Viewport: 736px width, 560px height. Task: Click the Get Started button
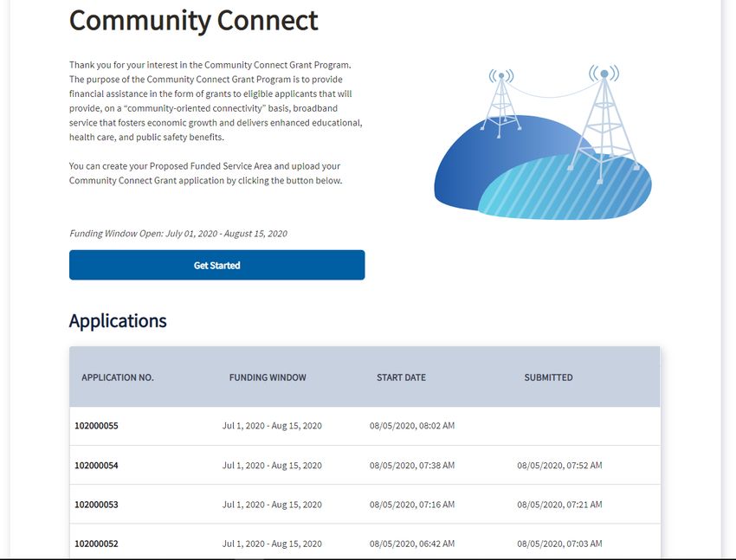click(x=216, y=265)
